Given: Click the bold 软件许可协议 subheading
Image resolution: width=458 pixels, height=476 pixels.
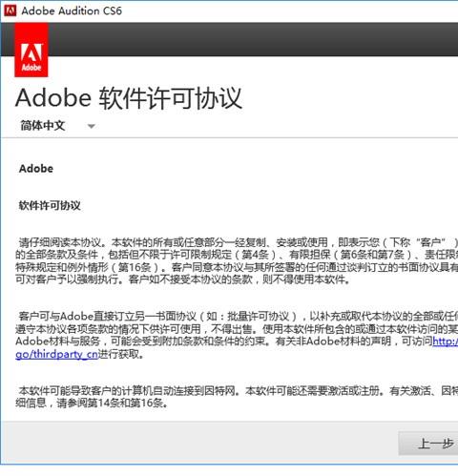Looking at the screenshot, I should [x=50, y=205].
